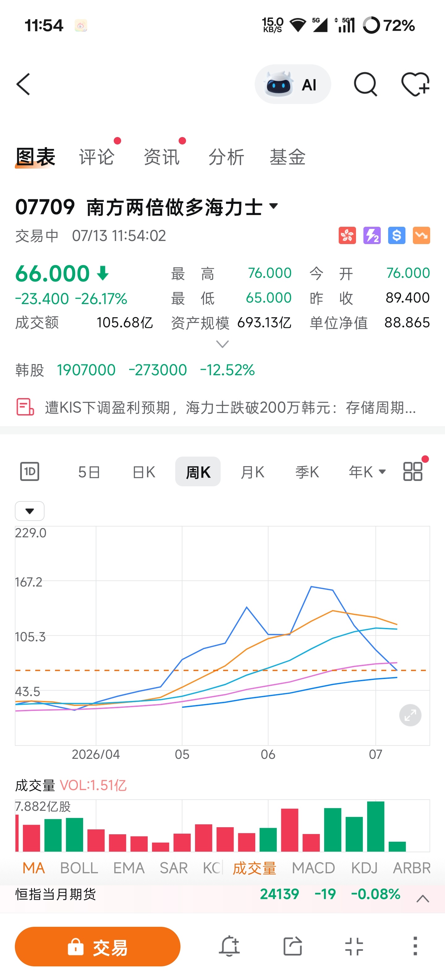This screenshot has width=445, height=980.
Task: Tap the tallest green volume bar
Action: [x=375, y=826]
